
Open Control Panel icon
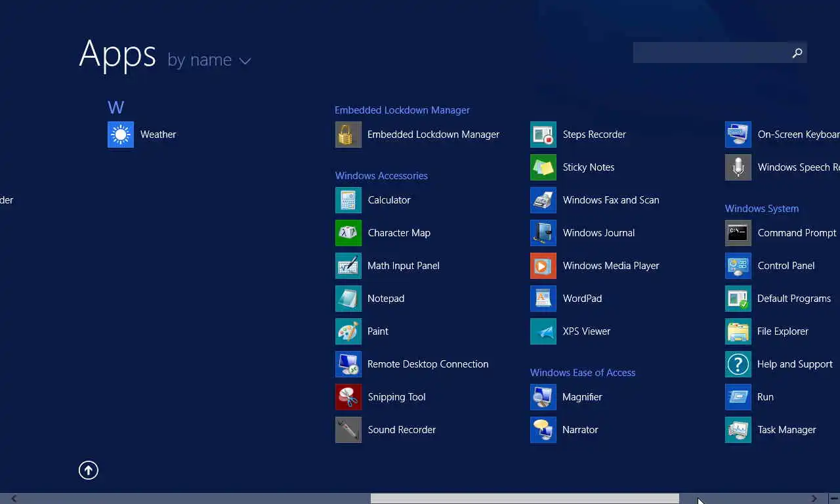(x=738, y=266)
